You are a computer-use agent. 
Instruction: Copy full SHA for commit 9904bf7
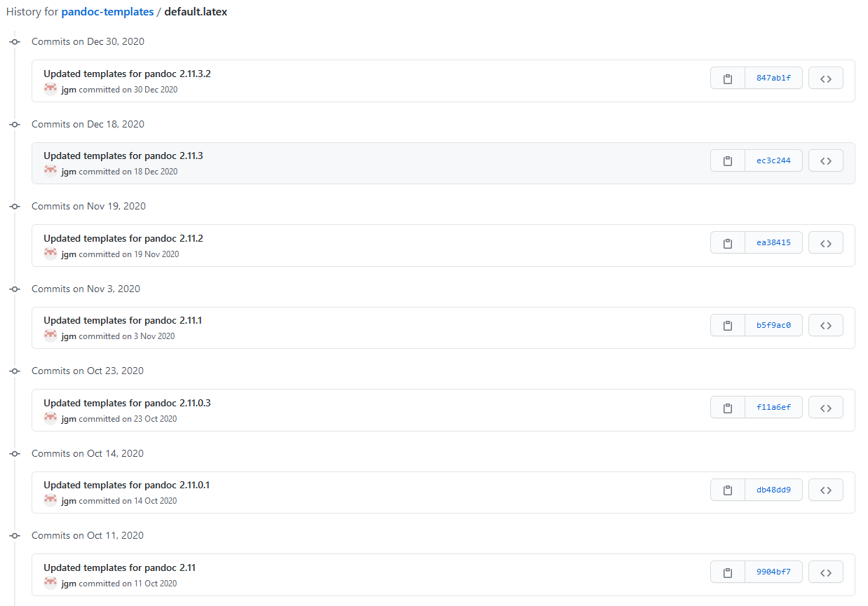click(x=728, y=572)
